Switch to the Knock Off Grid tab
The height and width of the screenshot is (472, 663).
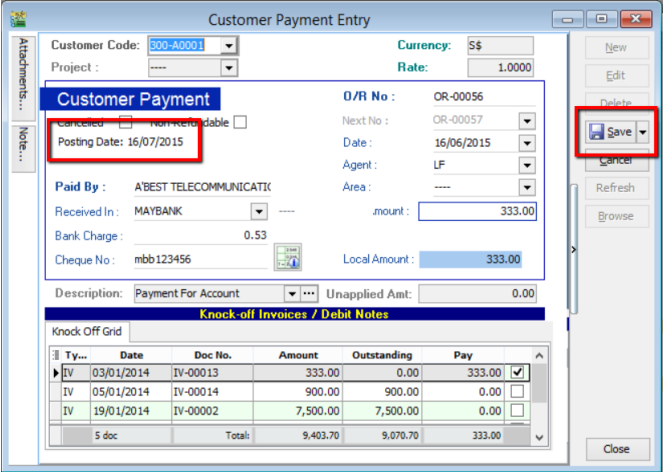[x=85, y=332]
